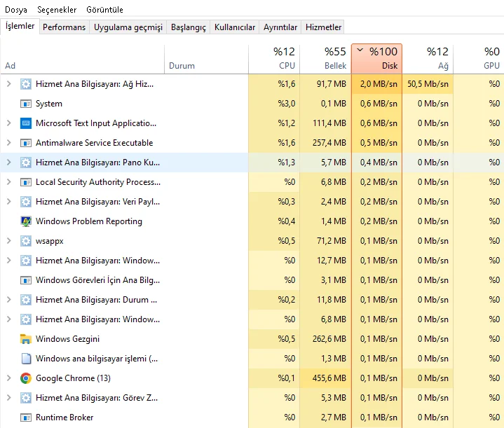Click the gear icon of Hizmet Ana Bilgisayarı: Ağ Hiz...
Screen dimensions: 504x428
click(26, 84)
